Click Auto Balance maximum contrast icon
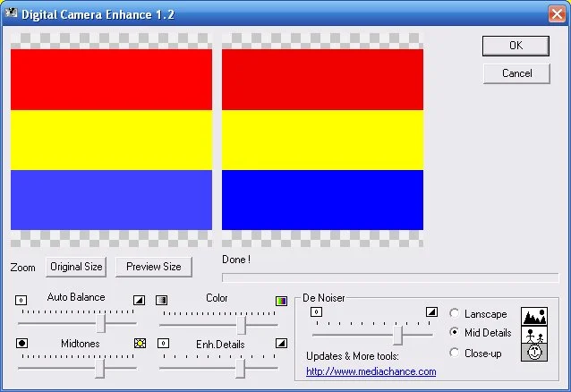The image size is (571, 392). coord(139,300)
